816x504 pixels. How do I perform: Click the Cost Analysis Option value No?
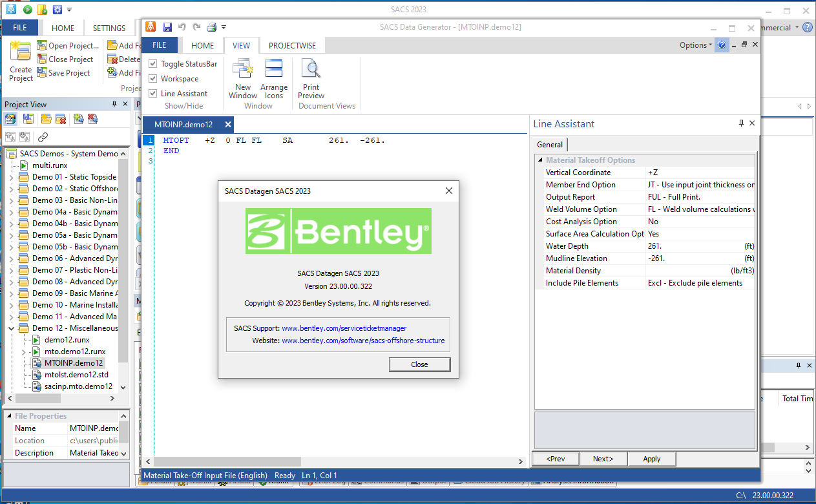click(x=701, y=222)
